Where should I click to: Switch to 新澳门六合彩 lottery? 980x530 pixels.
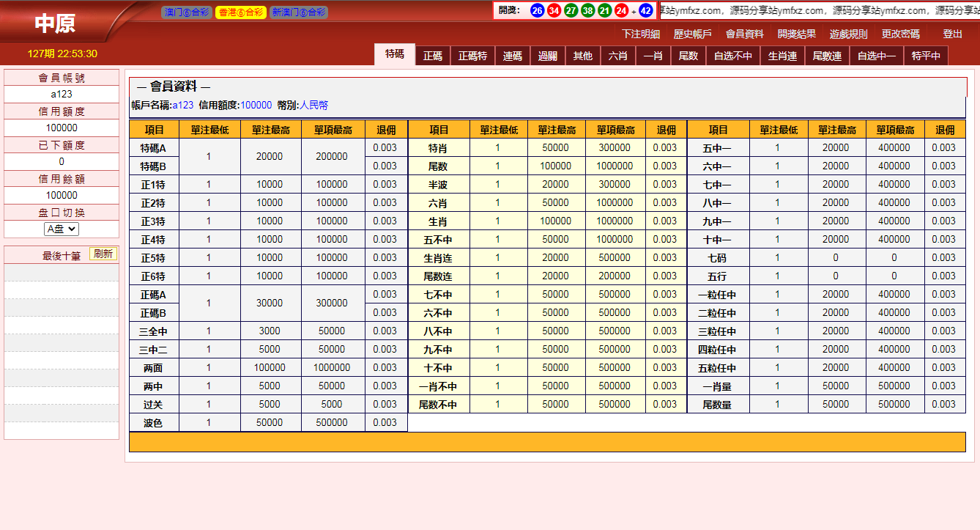click(x=298, y=12)
